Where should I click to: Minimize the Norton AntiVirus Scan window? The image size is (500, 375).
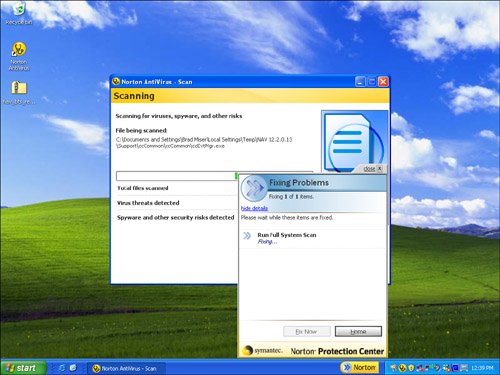click(x=360, y=82)
